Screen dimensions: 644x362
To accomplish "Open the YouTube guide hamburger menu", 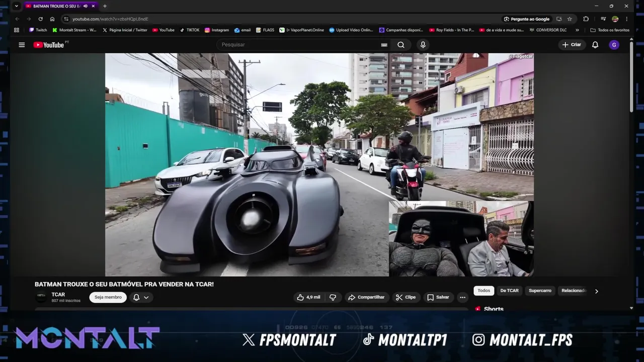I will [22, 45].
